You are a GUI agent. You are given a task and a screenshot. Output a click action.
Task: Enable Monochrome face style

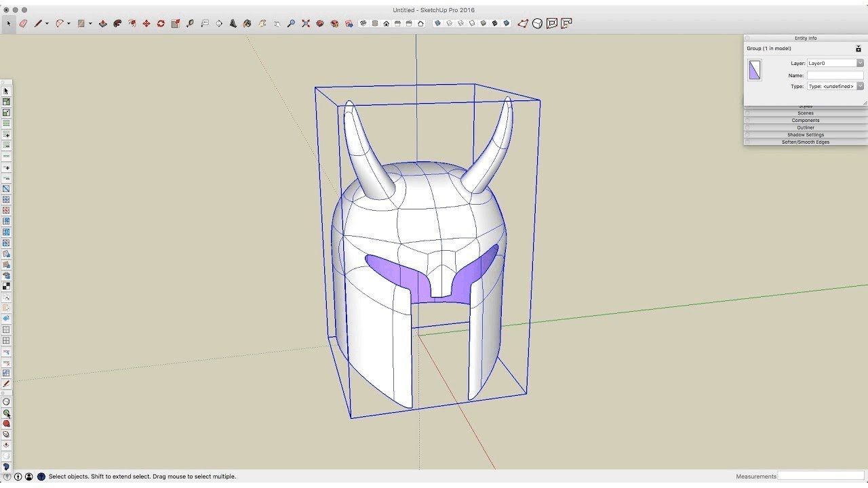(x=506, y=23)
